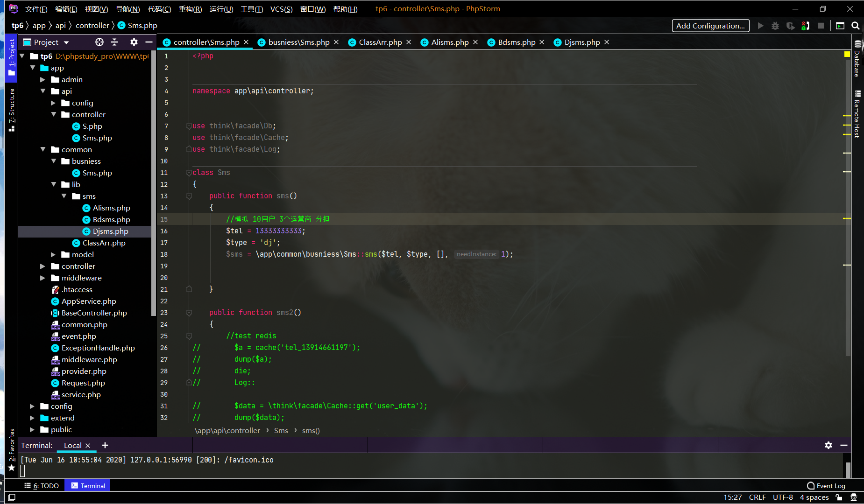Toggle fold marker on function sms2 line 23
Image resolution: width=864 pixels, height=504 pixels.
[189, 313]
